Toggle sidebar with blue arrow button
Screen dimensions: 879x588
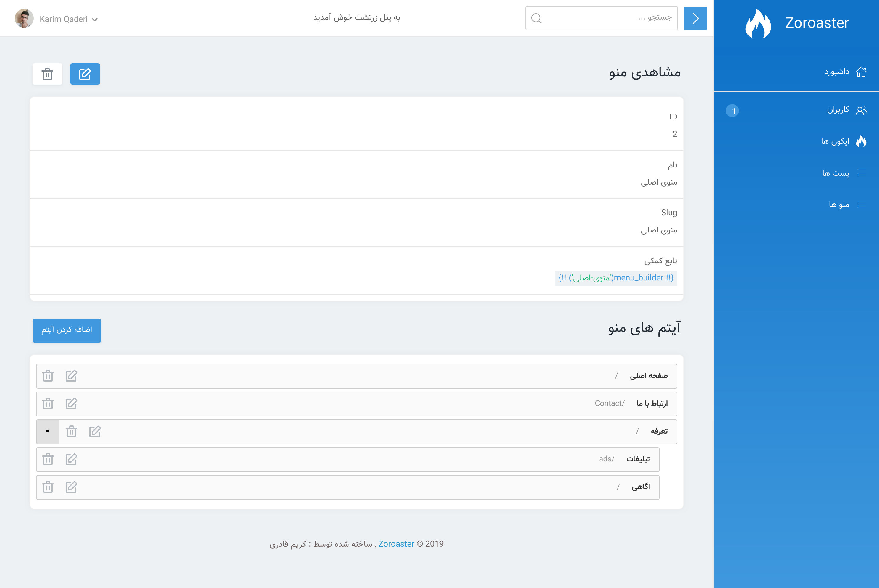tap(695, 18)
